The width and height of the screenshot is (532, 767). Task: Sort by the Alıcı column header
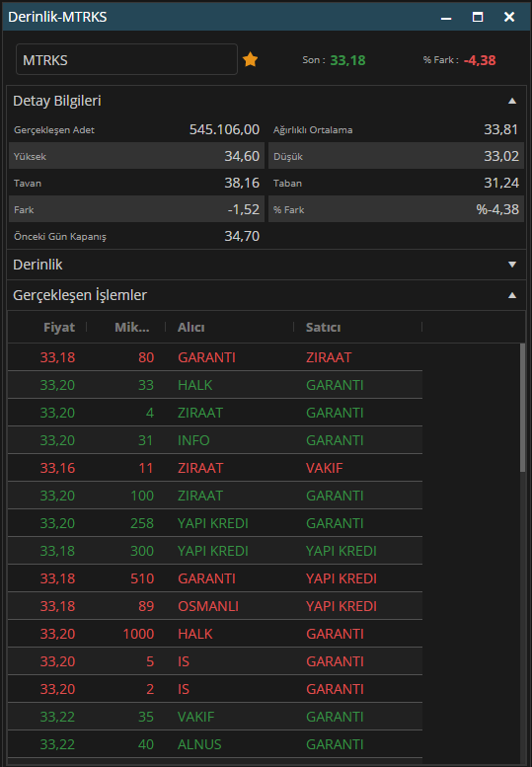tap(191, 328)
